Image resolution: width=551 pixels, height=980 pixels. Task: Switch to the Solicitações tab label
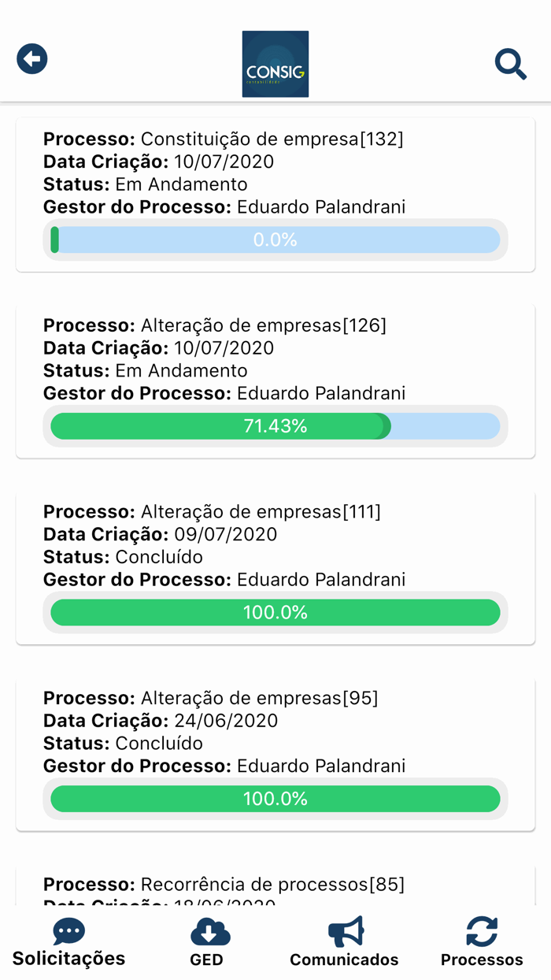tap(68, 959)
